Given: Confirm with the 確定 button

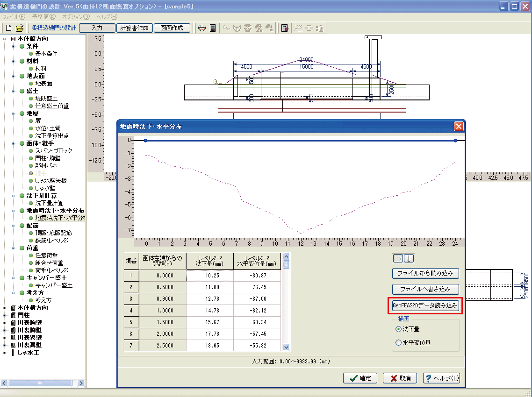Looking at the screenshot, I should coord(360,378).
